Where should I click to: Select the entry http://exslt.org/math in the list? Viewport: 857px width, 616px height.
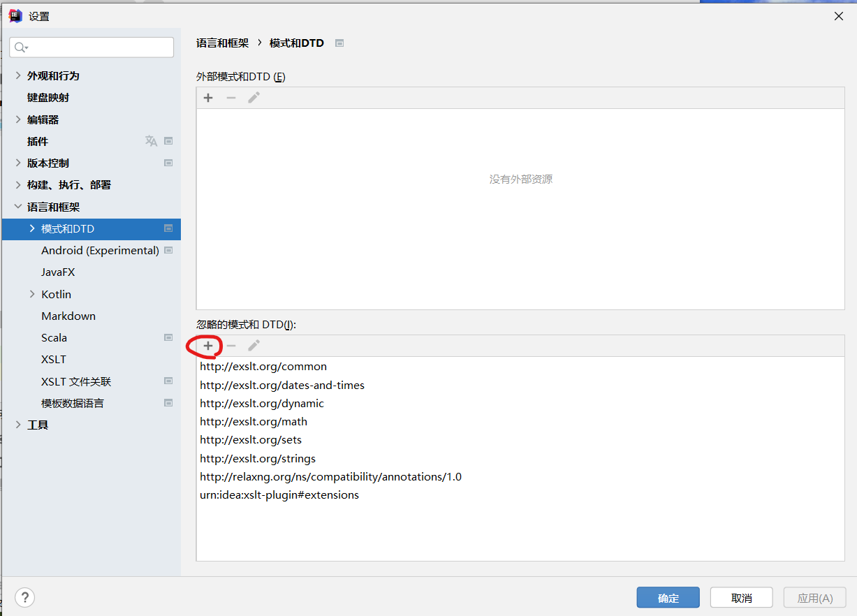click(x=254, y=421)
